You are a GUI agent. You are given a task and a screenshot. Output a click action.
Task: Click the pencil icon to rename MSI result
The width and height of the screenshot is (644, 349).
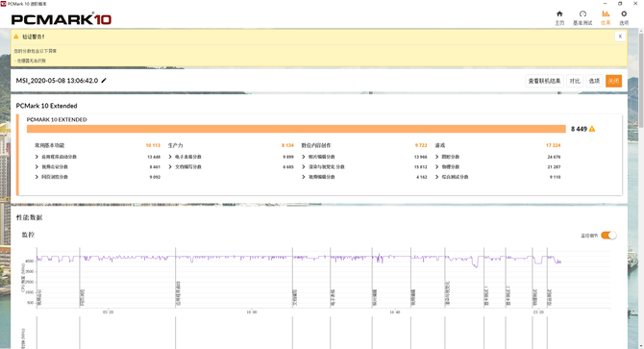point(104,81)
